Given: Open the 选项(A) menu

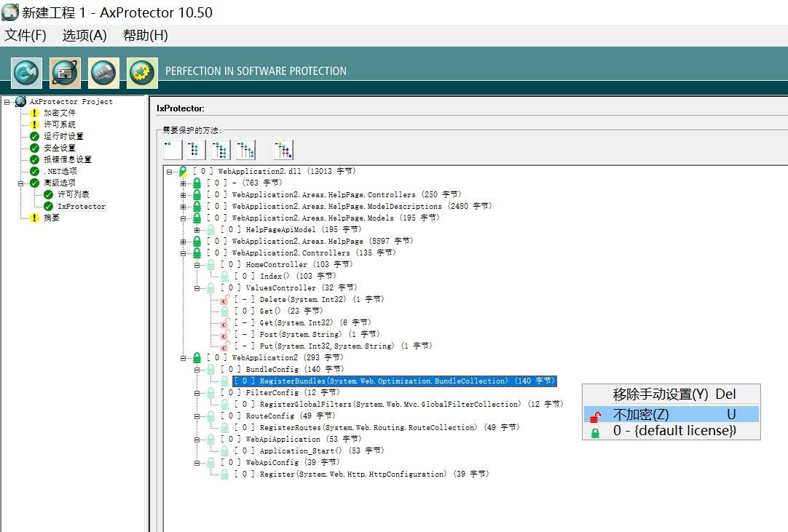Looking at the screenshot, I should pos(84,35).
